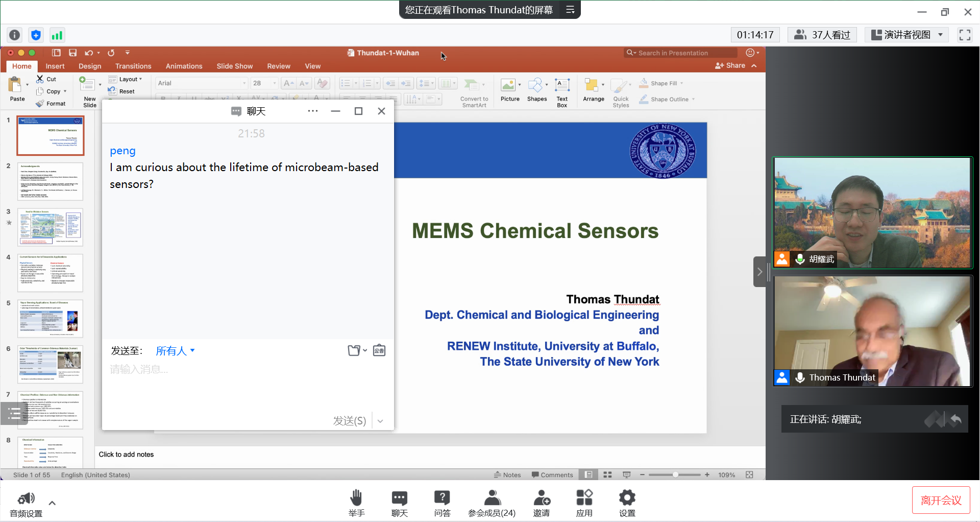Expand the send options arrow beside 发送
980x522 pixels.
coord(380,421)
